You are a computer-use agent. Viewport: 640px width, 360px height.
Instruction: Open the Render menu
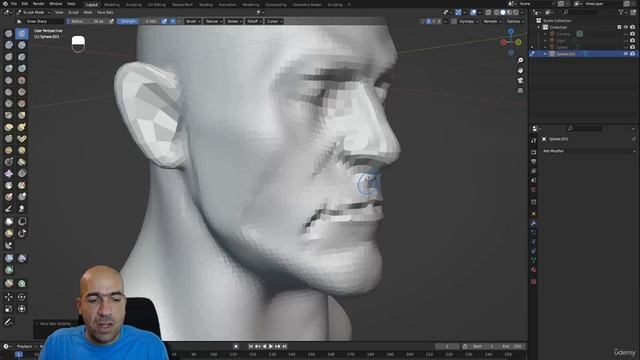pyautogui.click(x=38, y=4)
